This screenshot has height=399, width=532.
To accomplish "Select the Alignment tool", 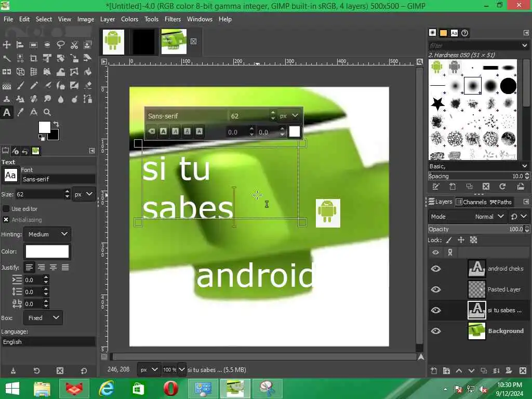I will pyautogui.click(x=20, y=45).
